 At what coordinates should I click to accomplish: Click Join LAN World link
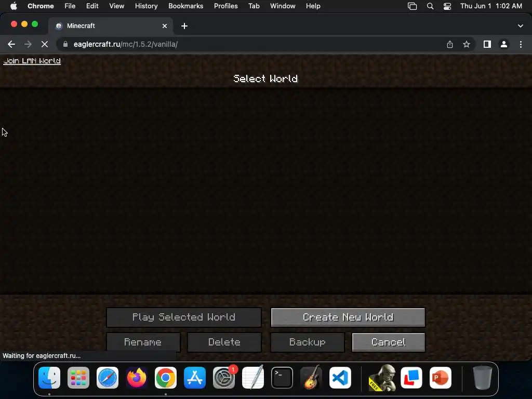tap(32, 61)
